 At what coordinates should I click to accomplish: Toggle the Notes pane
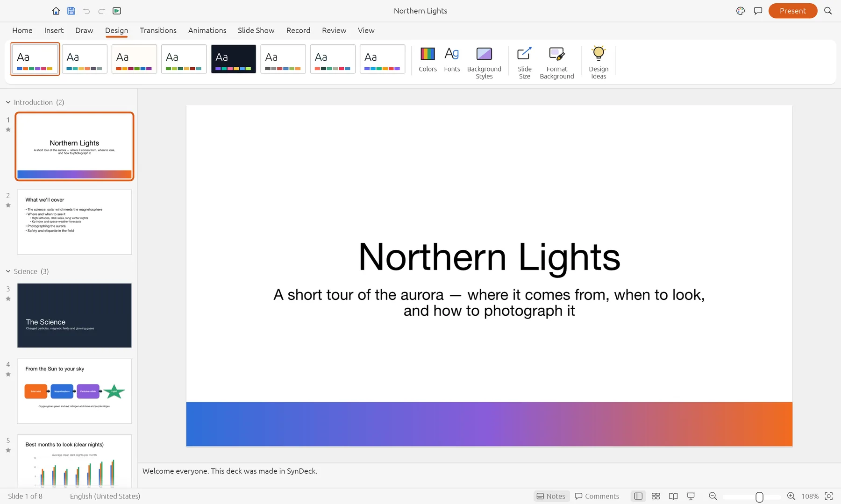551,496
